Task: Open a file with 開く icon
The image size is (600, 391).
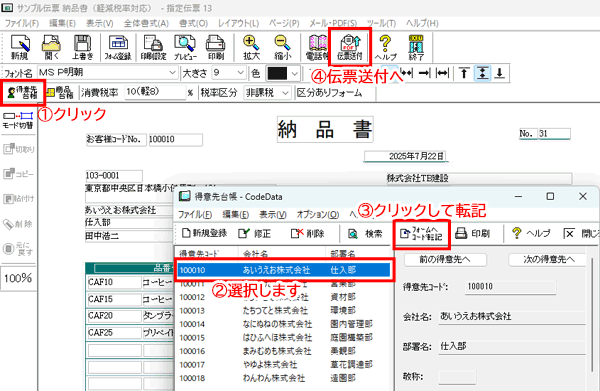Action: [51, 47]
